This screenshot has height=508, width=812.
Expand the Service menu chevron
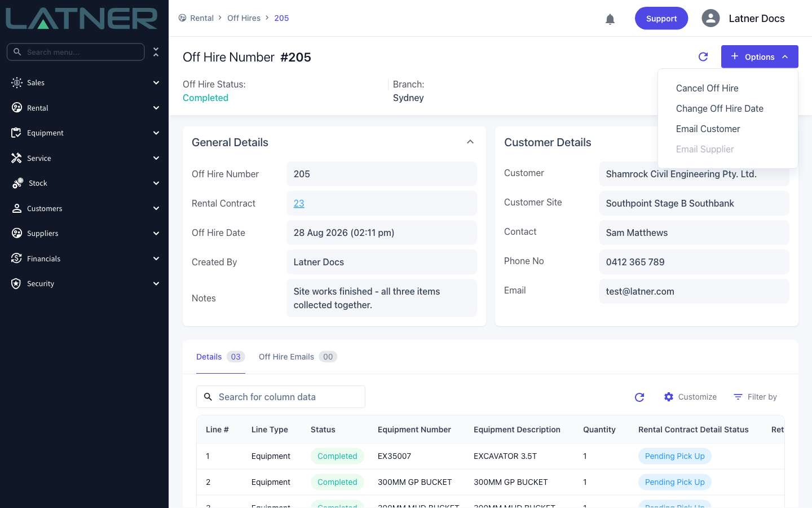click(x=156, y=158)
